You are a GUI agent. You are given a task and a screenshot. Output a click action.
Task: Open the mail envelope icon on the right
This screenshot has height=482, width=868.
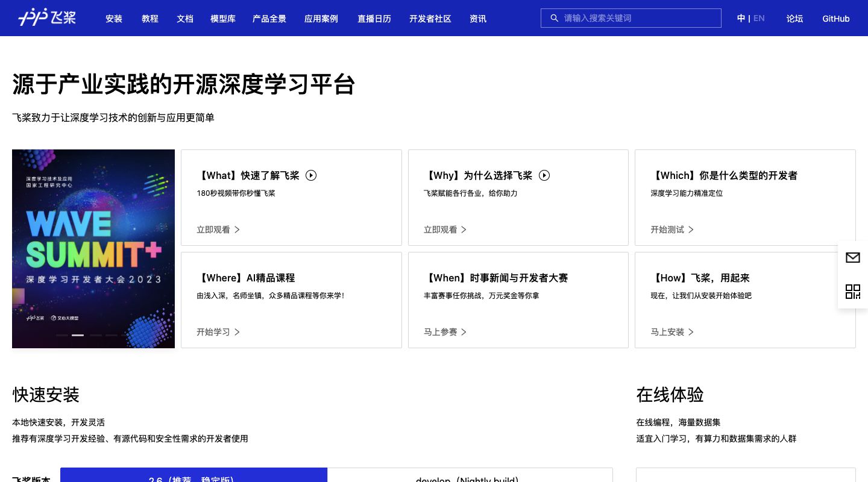click(853, 258)
